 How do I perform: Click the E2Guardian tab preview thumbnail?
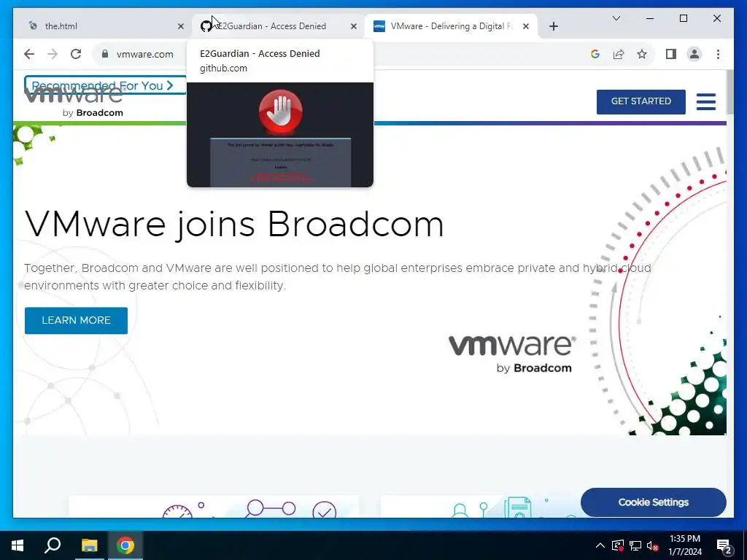coord(280,135)
